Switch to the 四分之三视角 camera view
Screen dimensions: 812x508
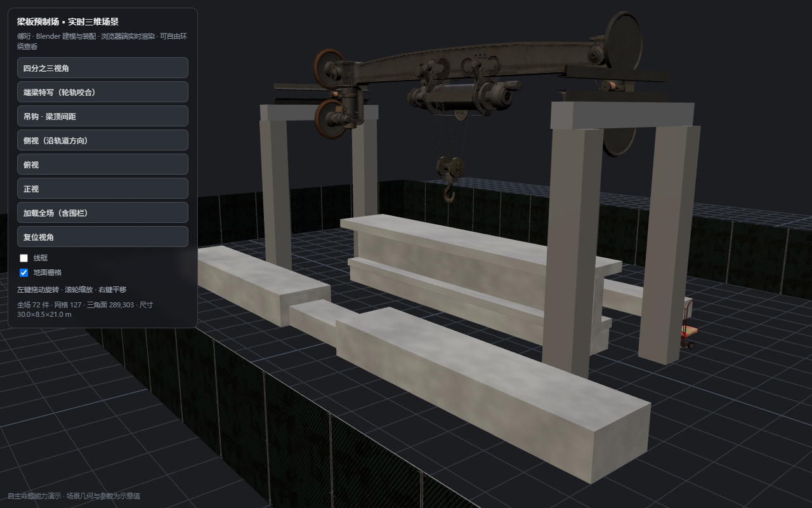pyautogui.click(x=103, y=68)
